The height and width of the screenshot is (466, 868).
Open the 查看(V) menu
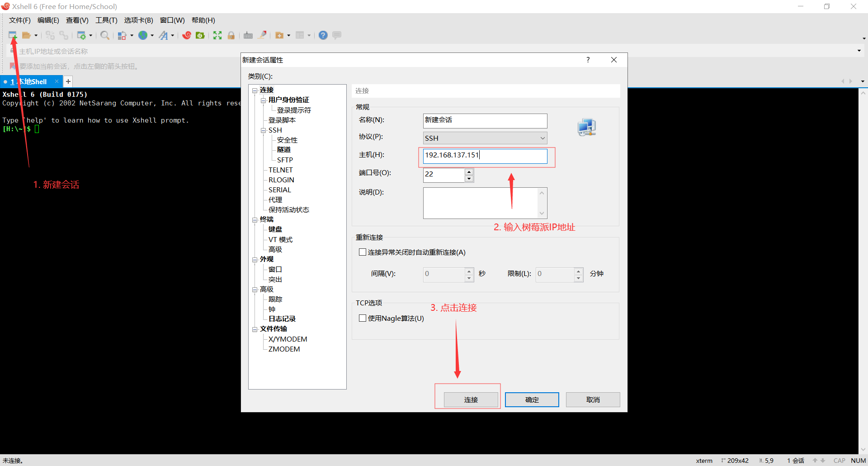(x=77, y=20)
